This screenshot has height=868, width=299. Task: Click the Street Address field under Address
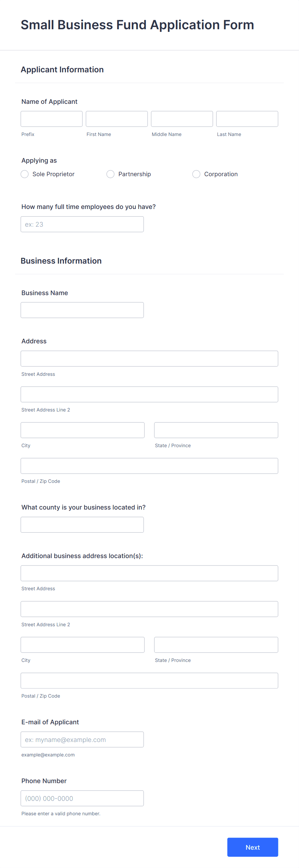click(149, 358)
